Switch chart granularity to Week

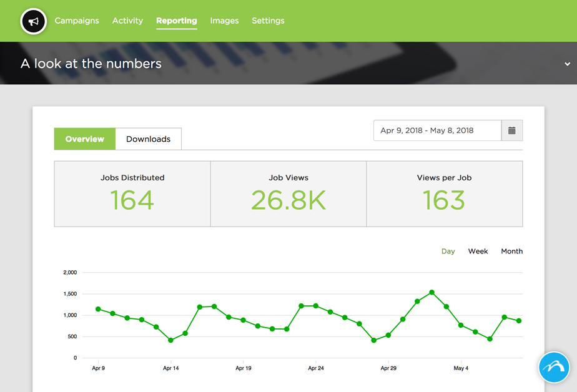pos(478,251)
